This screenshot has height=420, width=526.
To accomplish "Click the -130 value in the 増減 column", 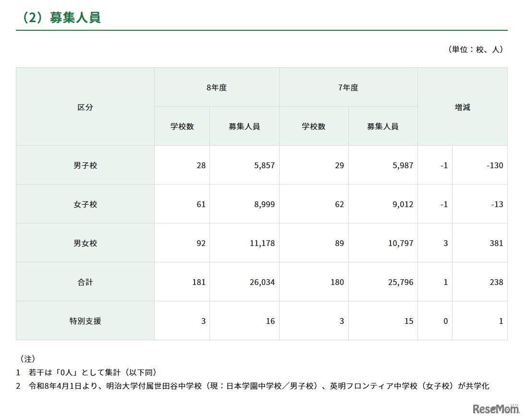I will click(493, 164).
